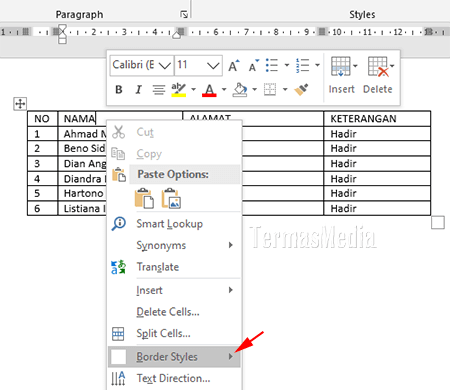450x390 pixels.
Task: Toggle Bold in mini toolbar
Action: pos(119,89)
